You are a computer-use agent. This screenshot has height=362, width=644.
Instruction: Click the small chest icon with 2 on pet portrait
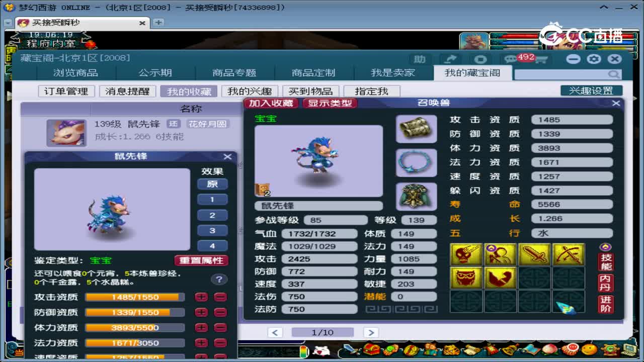[x=263, y=190]
